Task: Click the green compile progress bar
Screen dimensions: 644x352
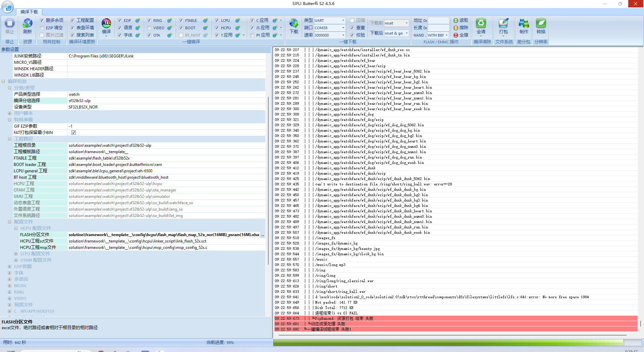Action: click(x=448, y=343)
